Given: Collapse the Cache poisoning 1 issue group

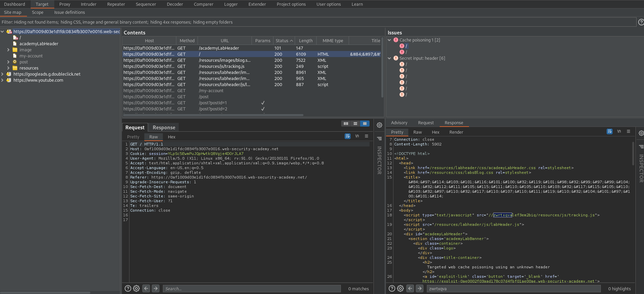Looking at the screenshot, I should [389, 40].
